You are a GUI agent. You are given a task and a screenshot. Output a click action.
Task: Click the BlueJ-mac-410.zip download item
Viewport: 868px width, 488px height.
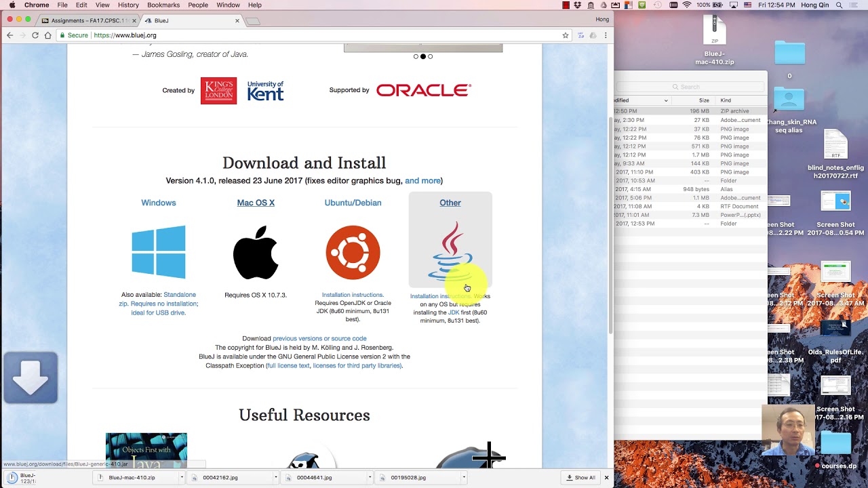point(138,478)
